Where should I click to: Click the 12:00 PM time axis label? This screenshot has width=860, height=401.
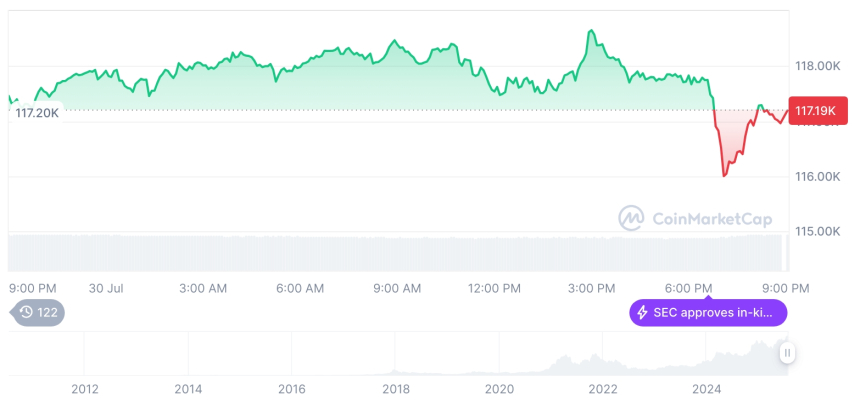(494, 288)
